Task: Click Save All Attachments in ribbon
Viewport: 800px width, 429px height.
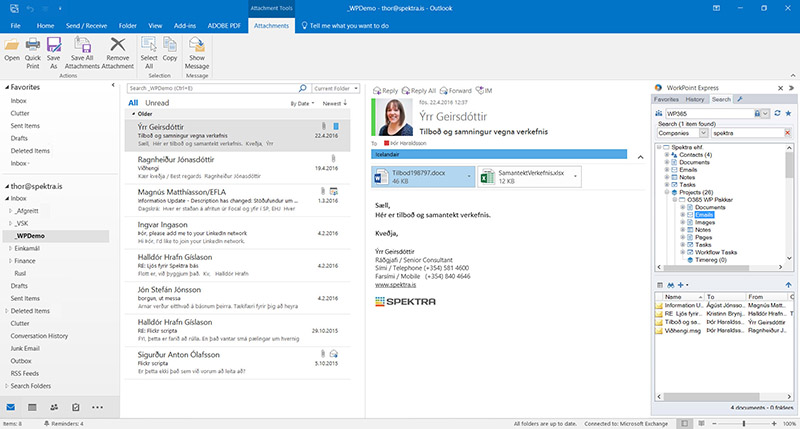Action: (x=83, y=50)
